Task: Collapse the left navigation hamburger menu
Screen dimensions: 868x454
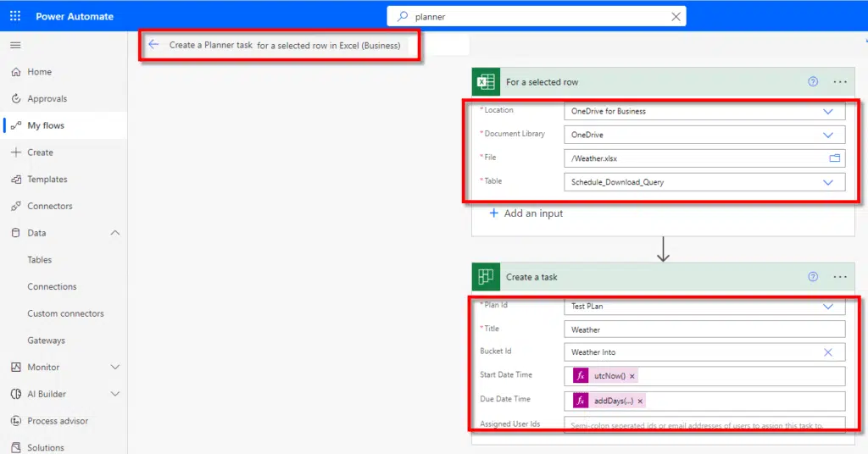Action: pos(15,45)
